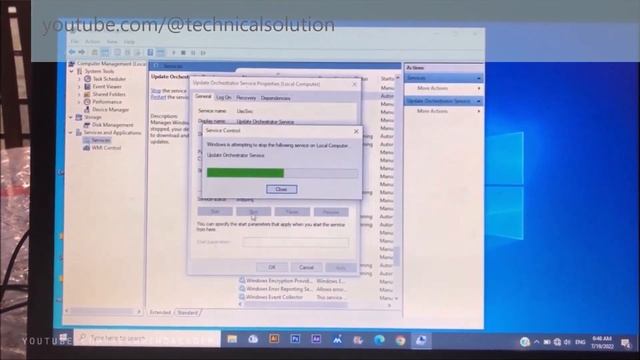
Task: Click the Back arrow toolbar icon
Action: point(72,52)
